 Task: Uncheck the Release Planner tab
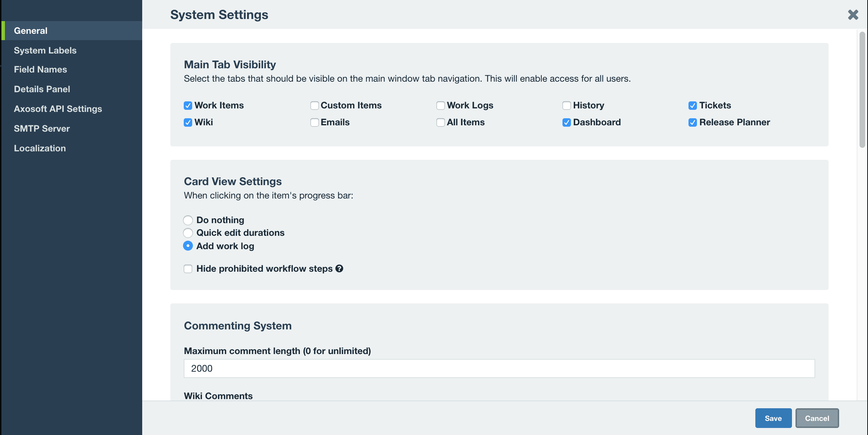click(693, 122)
